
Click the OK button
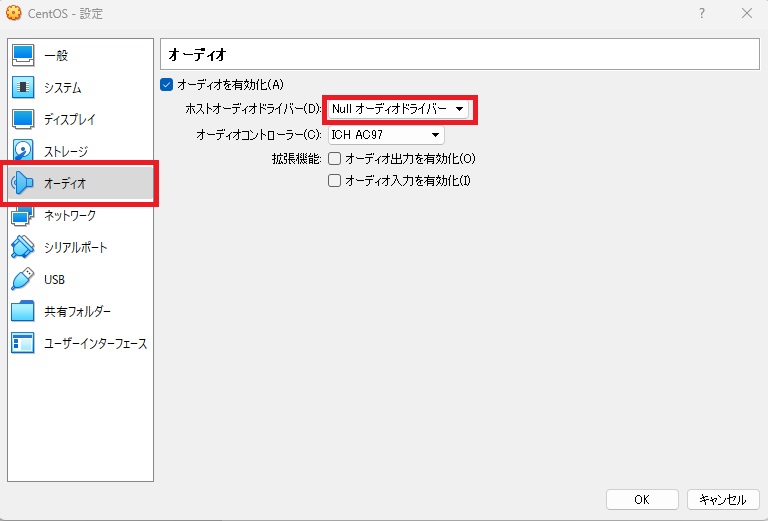(642, 499)
